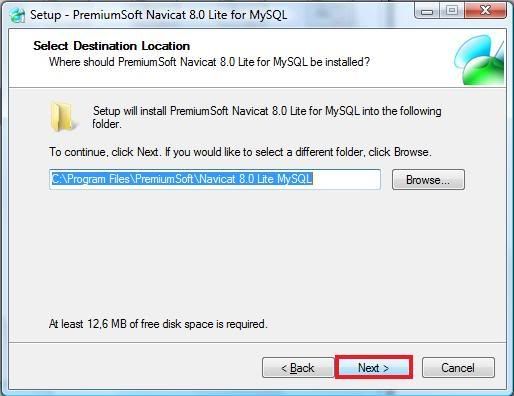514x396 pixels.
Task: Open the Browse... folder picker
Action: point(428,180)
